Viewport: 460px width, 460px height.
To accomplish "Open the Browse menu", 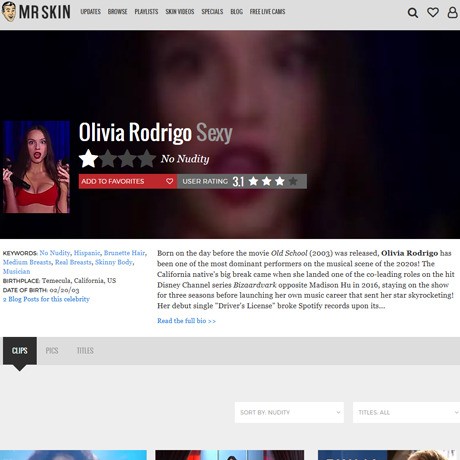I will pyautogui.click(x=117, y=12).
